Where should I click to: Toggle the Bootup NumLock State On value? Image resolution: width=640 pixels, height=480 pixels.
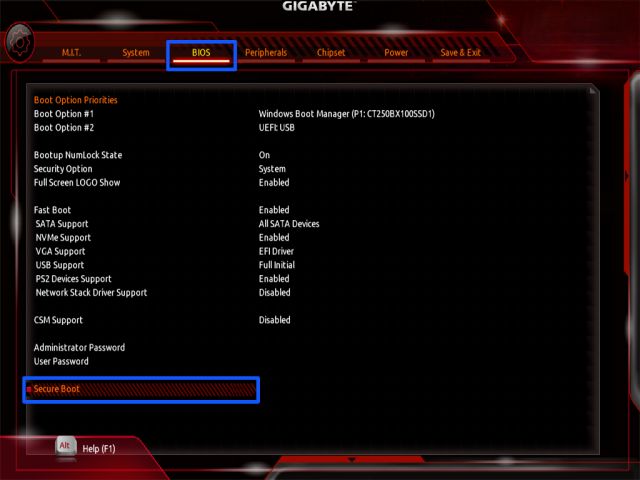pyautogui.click(x=264, y=155)
